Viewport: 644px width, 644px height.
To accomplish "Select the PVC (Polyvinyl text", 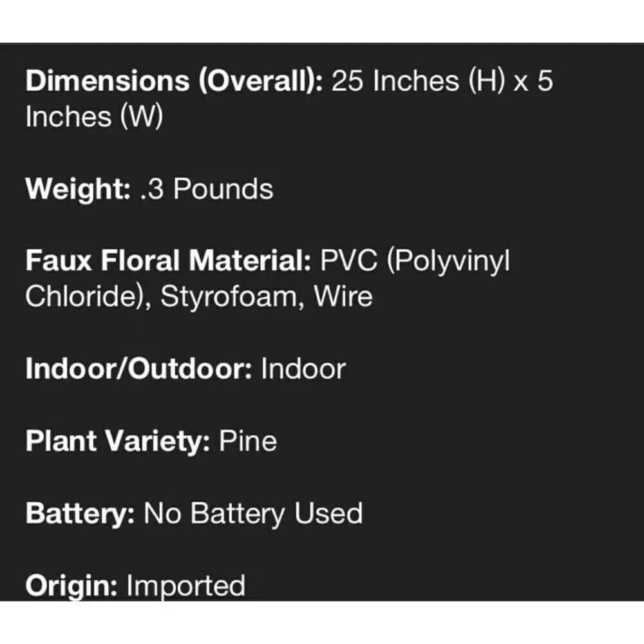I will click(x=415, y=261).
